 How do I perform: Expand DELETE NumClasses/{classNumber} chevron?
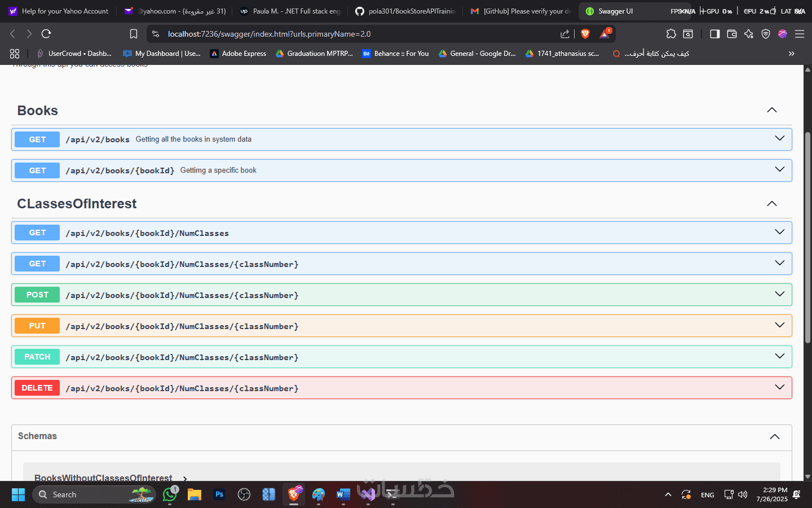pos(780,387)
